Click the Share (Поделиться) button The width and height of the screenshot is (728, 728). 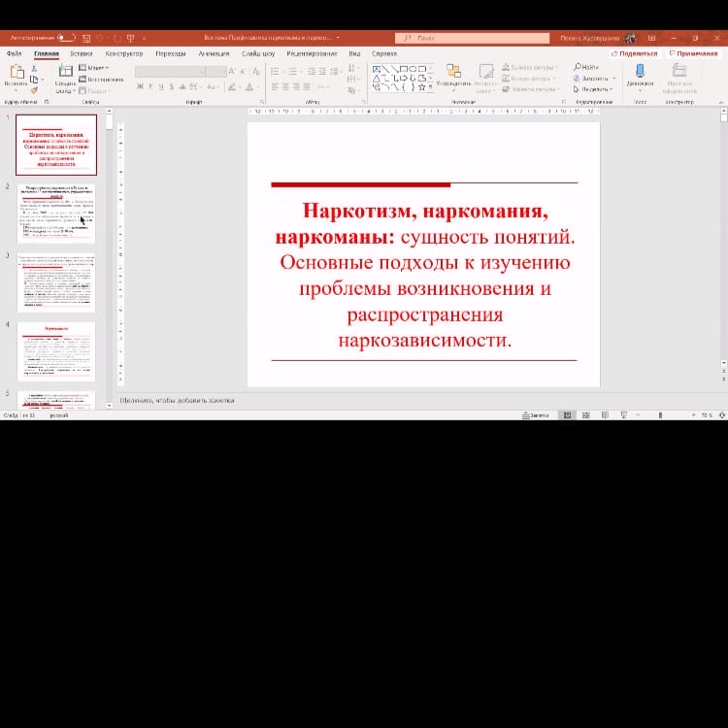633,53
